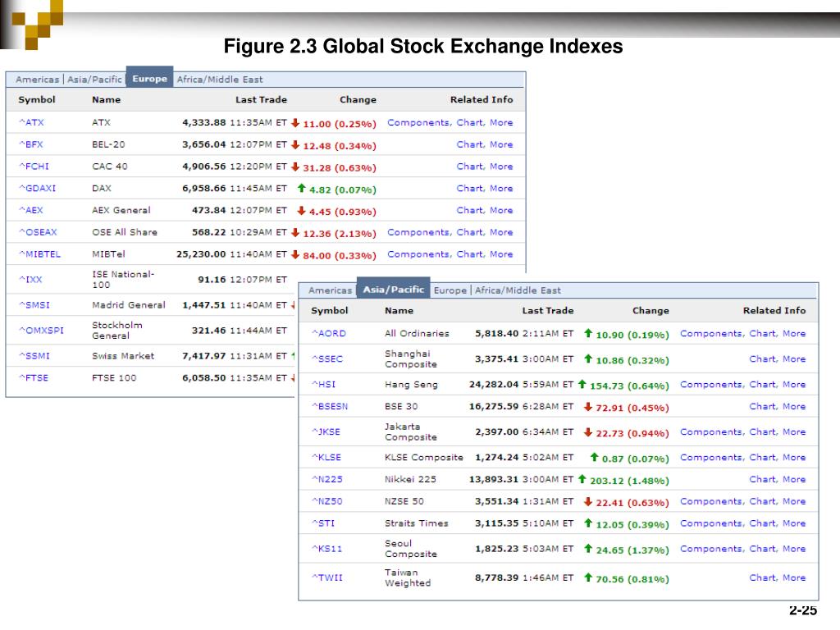
Task: Click More link in the KLSE Composite row
Action: (x=794, y=457)
